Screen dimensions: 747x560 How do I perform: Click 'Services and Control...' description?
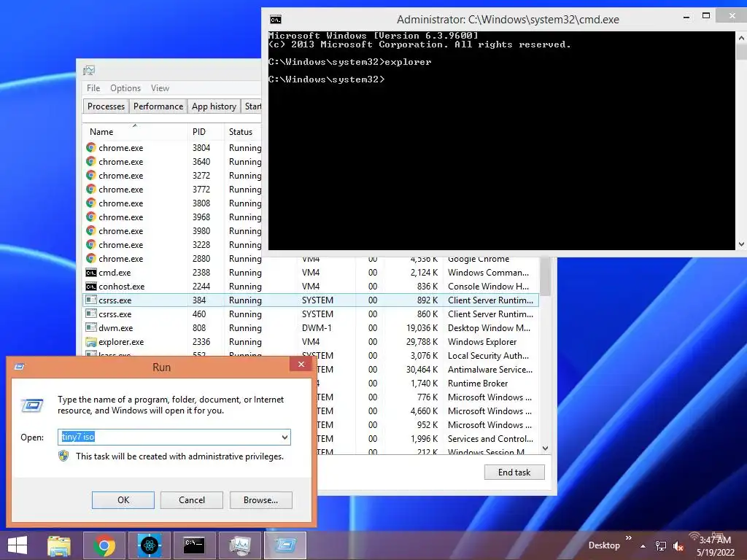coord(490,438)
